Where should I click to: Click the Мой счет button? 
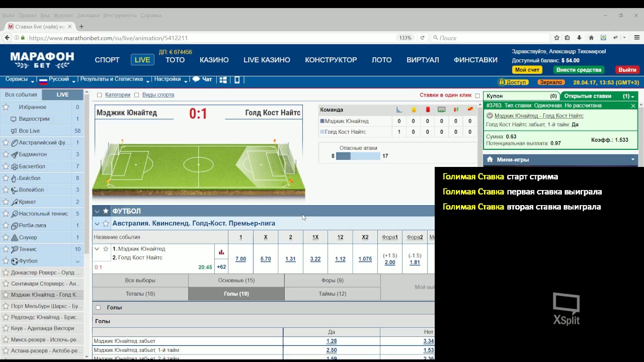pyautogui.click(x=527, y=70)
